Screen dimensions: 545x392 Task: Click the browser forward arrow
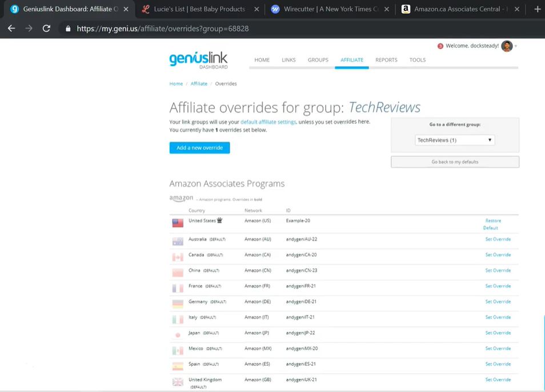click(29, 29)
